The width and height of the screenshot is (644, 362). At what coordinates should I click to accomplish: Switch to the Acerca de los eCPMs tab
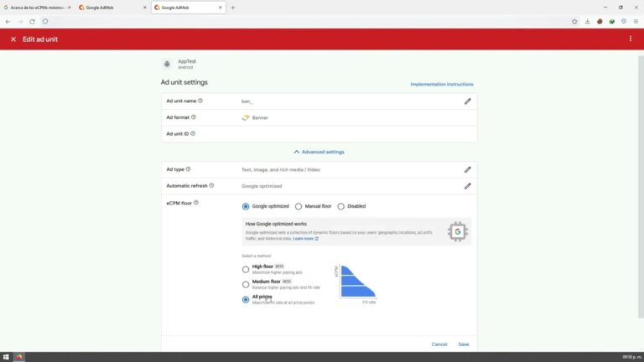[36, 8]
